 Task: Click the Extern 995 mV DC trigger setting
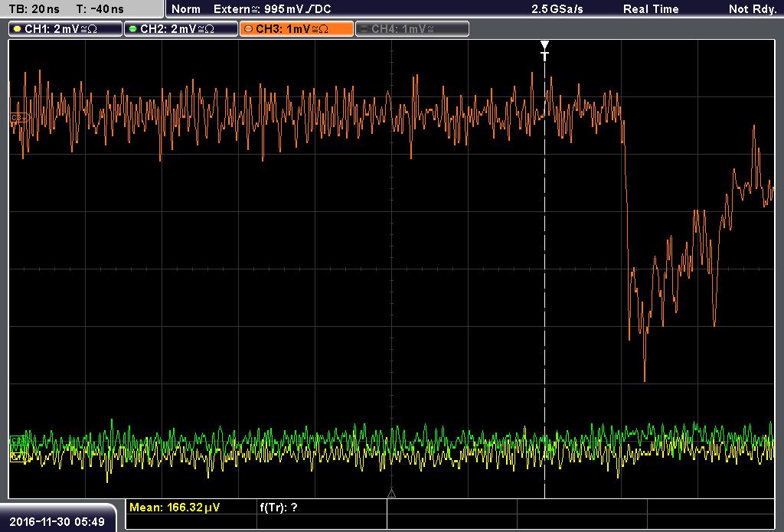pos(272,9)
